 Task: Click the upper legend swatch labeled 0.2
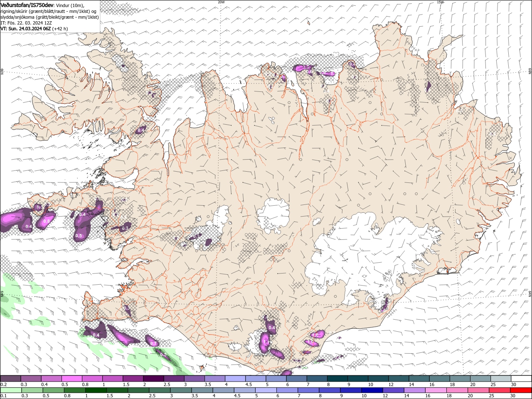[x=10, y=379]
